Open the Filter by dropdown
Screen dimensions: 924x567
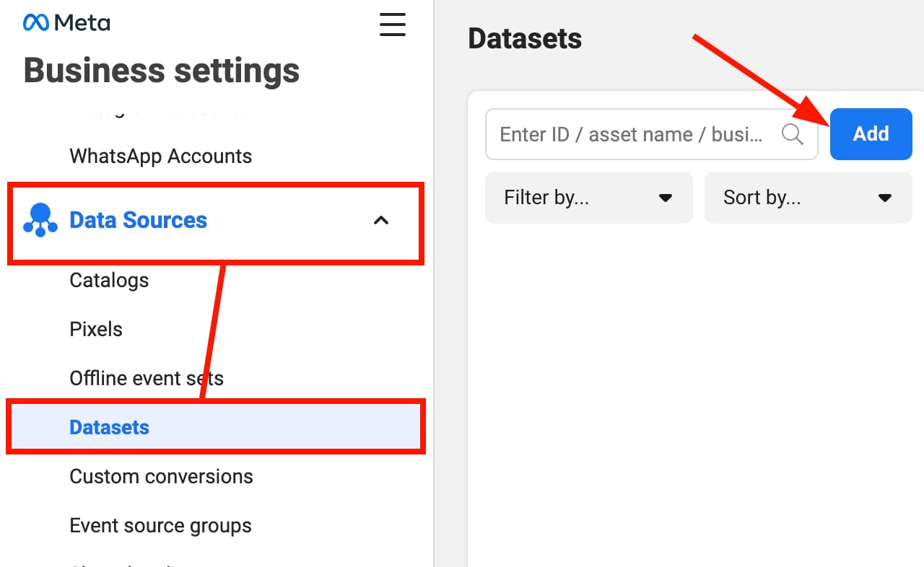click(x=588, y=198)
